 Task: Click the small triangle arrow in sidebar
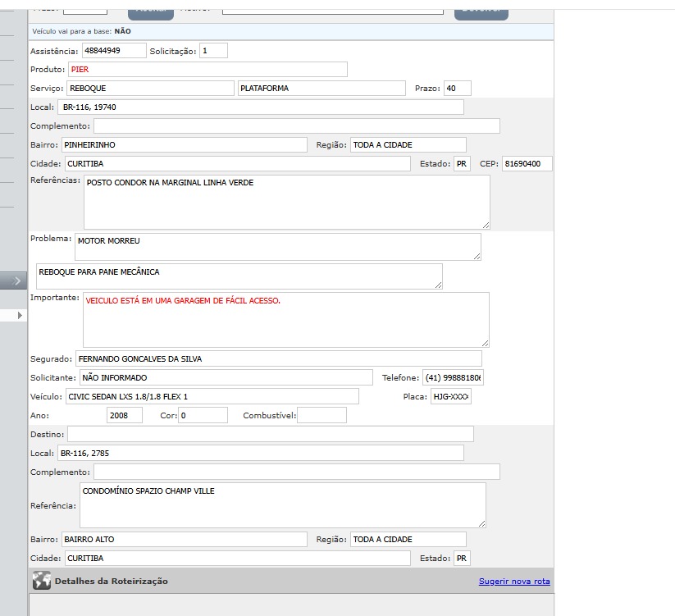(20, 316)
